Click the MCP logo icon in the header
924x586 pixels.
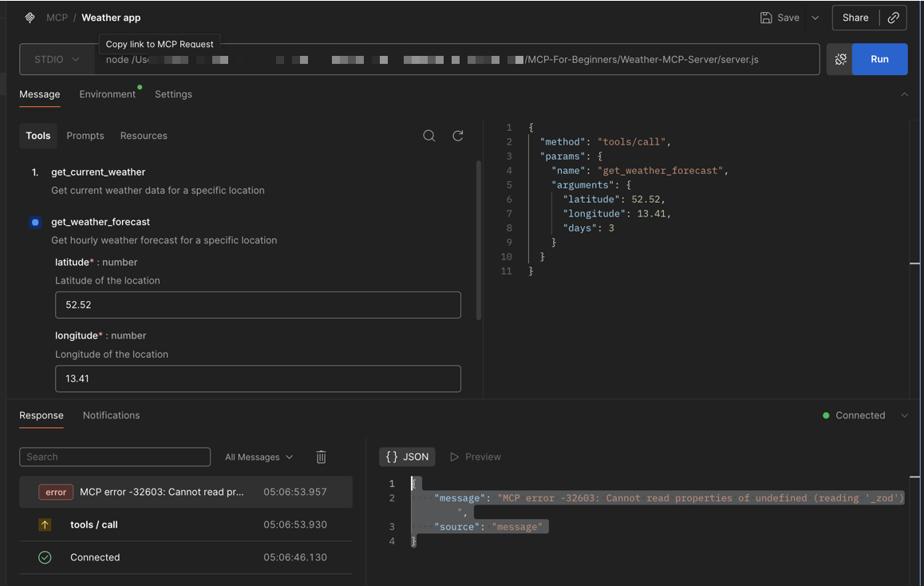tap(30, 18)
